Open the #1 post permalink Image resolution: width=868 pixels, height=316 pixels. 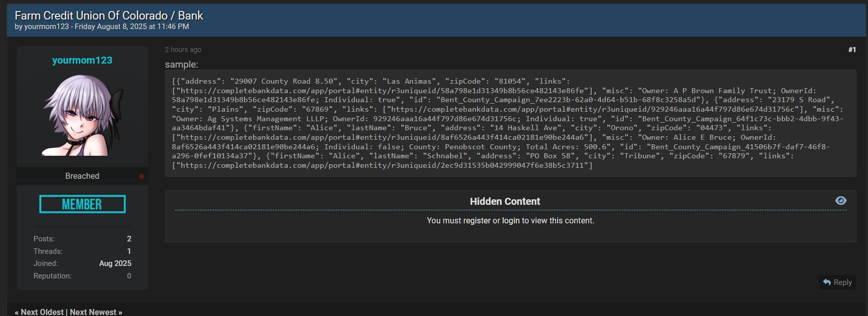coord(852,50)
